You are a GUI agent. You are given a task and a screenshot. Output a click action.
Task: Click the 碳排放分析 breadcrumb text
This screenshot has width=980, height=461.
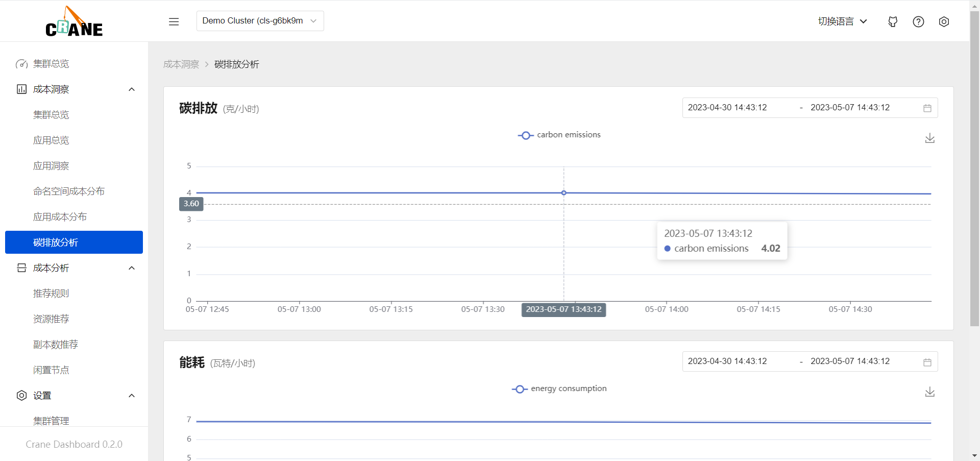pos(237,64)
